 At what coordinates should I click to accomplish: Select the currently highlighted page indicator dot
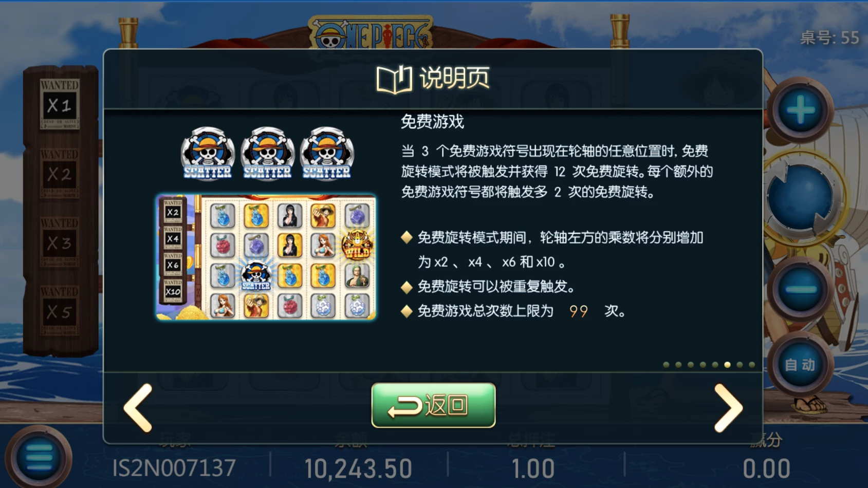727,365
